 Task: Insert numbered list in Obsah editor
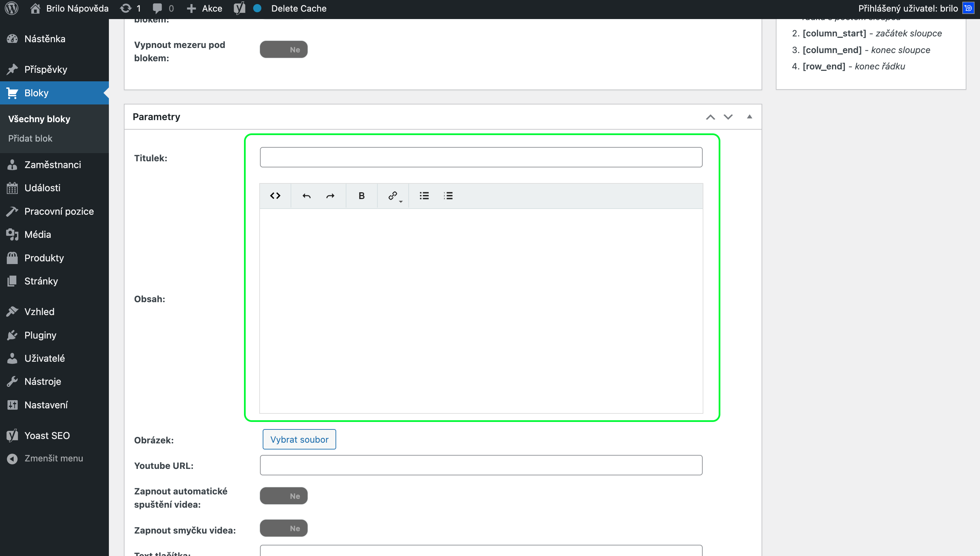[448, 196]
